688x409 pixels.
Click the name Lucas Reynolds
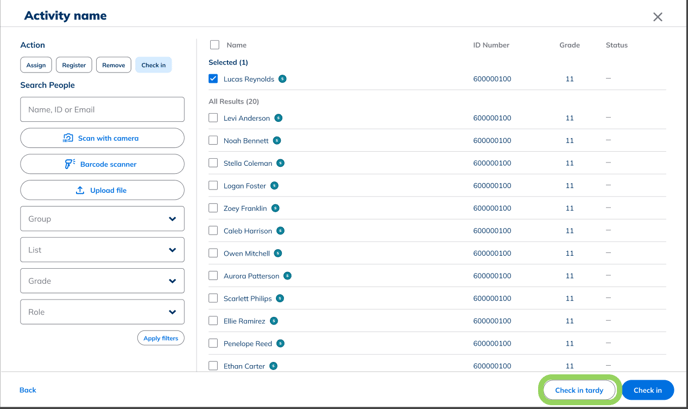pos(249,79)
